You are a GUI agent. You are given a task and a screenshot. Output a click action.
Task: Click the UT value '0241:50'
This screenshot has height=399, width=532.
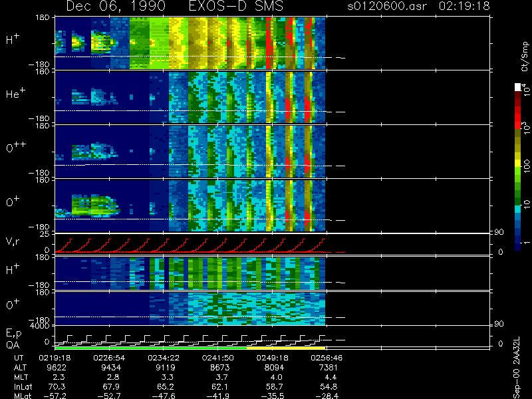coord(218,358)
